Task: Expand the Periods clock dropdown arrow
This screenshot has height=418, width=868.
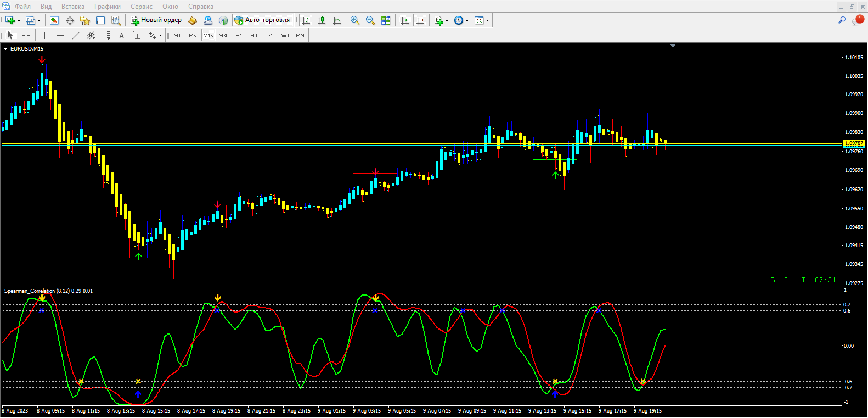Action: coord(467,21)
